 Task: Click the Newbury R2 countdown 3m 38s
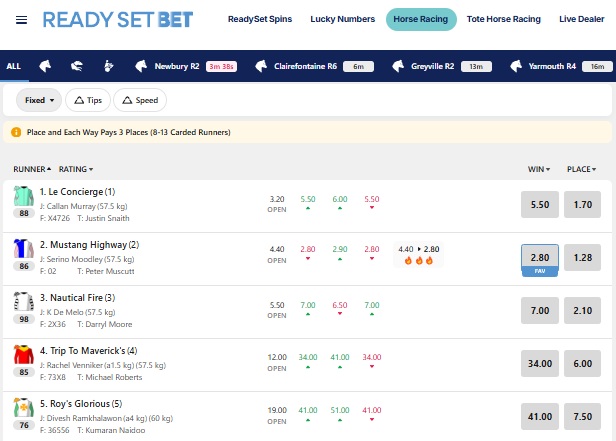coord(222,66)
